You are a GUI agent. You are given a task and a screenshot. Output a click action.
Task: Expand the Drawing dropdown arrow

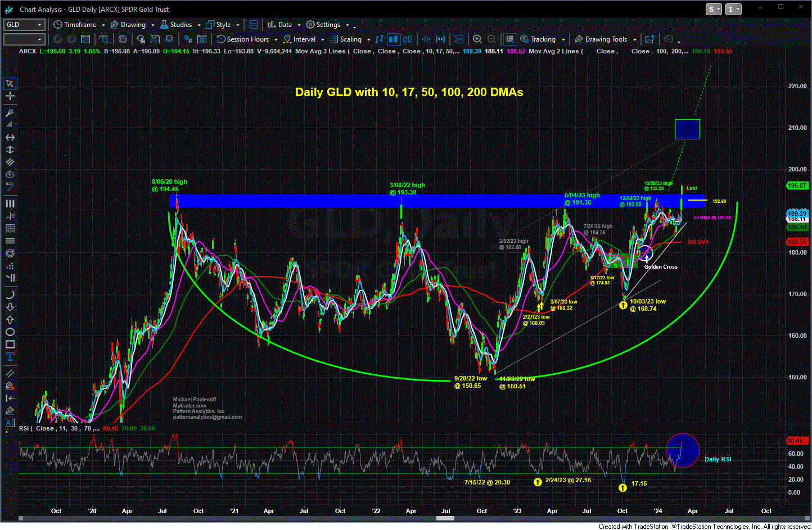[152, 25]
